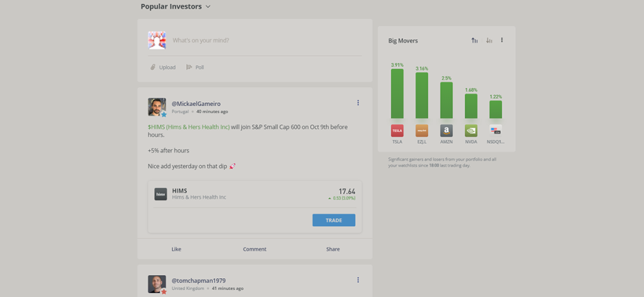Click the EZJ.L 3.16% bar
Image resolution: width=644 pixels, height=297 pixels.
click(x=422, y=95)
